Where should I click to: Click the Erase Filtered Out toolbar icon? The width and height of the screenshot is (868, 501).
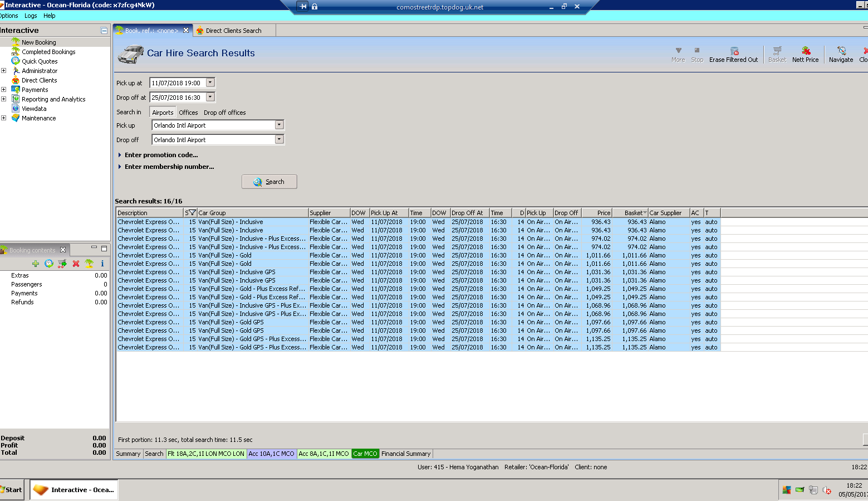click(734, 51)
